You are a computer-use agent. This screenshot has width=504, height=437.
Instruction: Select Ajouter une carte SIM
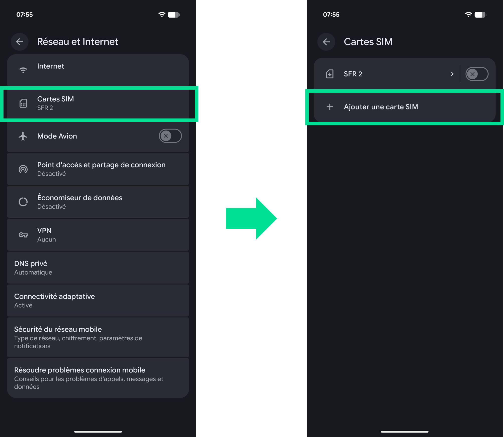tap(404, 107)
